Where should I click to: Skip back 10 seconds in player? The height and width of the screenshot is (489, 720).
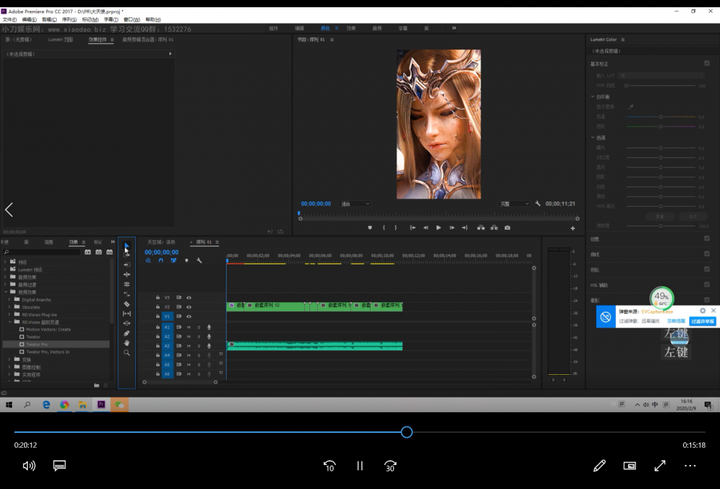click(330, 466)
